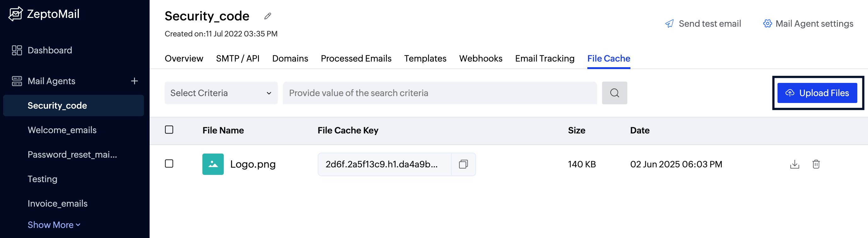
Task: Tick the select-all files checkbox
Action: tap(169, 130)
